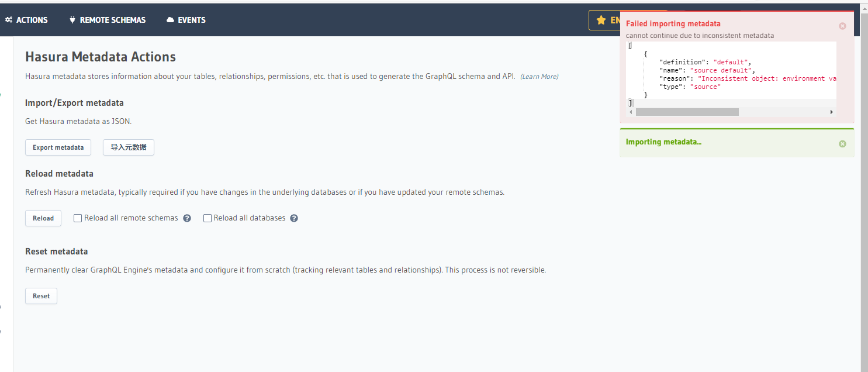Enable Reload all remote schemas checkbox
868x372 pixels.
click(x=77, y=218)
